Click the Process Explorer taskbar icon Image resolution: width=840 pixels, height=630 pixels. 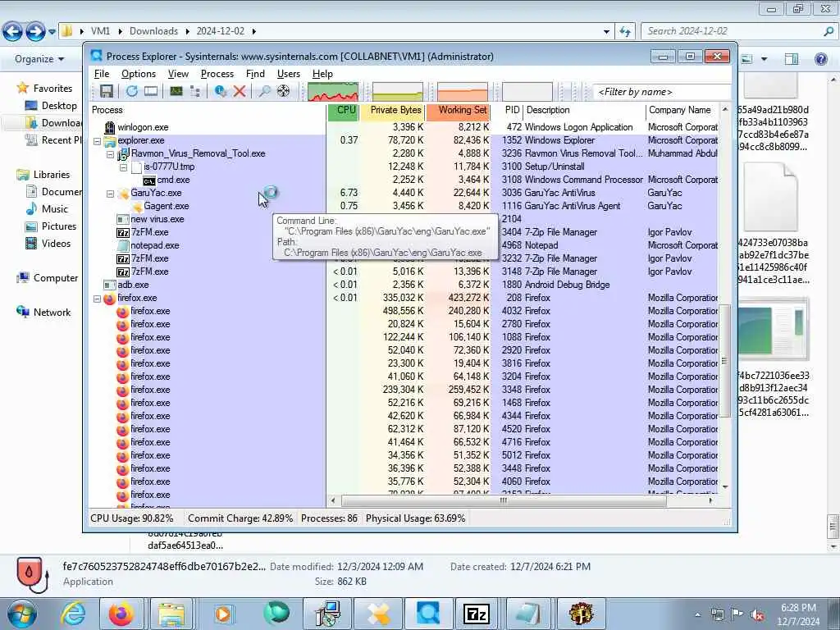click(x=427, y=614)
